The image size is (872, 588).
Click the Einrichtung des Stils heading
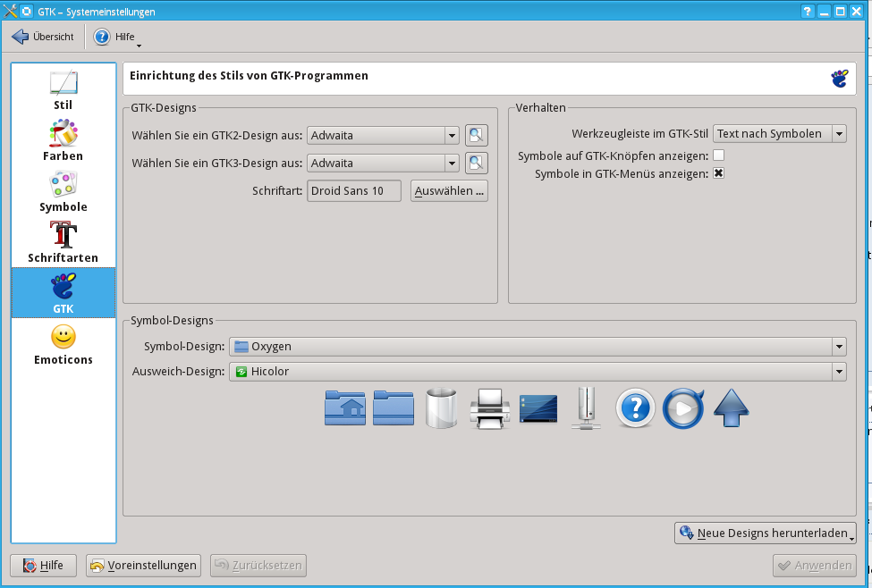(249, 76)
